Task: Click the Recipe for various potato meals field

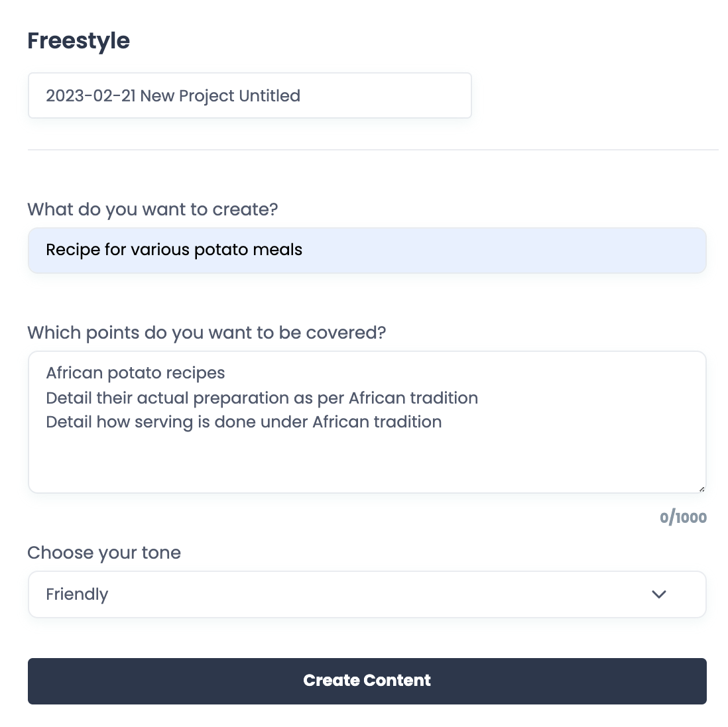Action: [x=367, y=251]
